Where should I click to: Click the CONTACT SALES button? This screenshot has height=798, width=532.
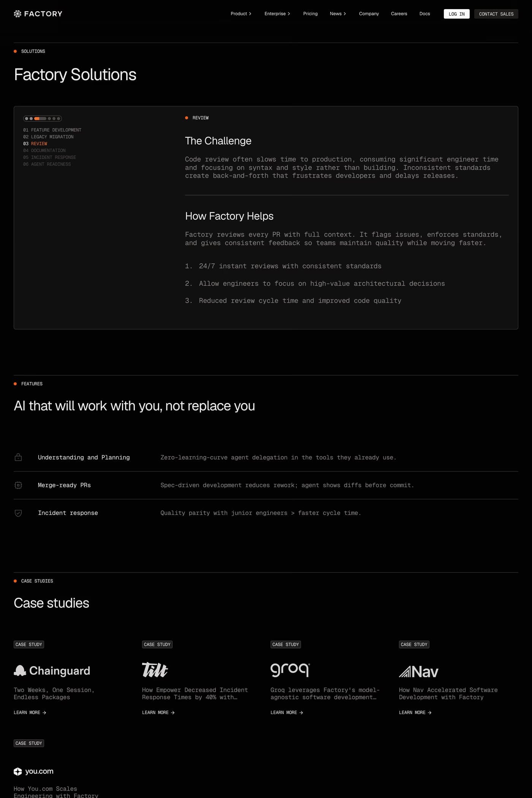tap(496, 14)
